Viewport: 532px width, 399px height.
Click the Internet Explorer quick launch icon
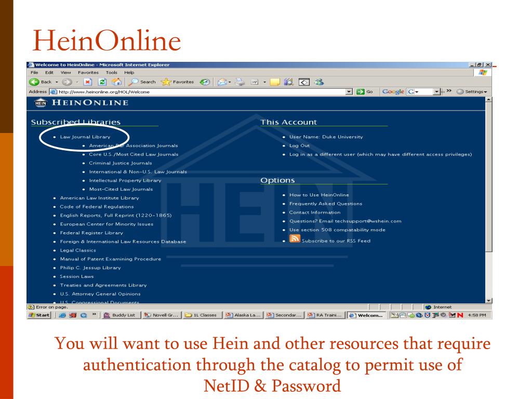point(62,315)
